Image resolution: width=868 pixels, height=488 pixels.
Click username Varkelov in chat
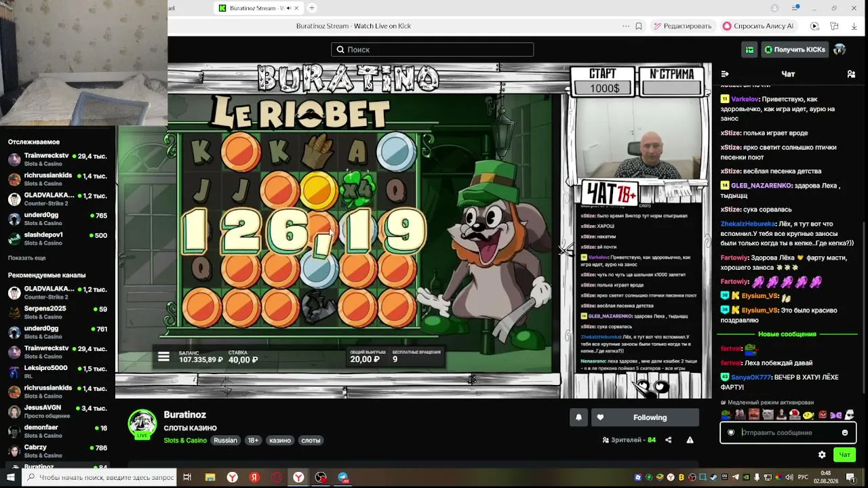pyautogui.click(x=745, y=99)
